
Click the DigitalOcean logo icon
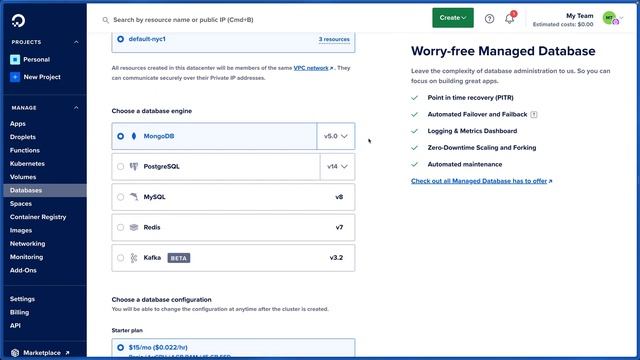point(18,20)
